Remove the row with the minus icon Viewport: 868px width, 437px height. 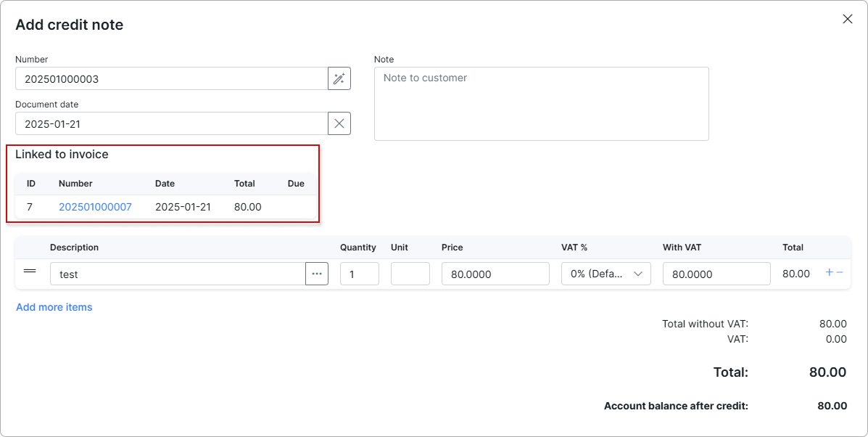pyautogui.click(x=840, y=272)
